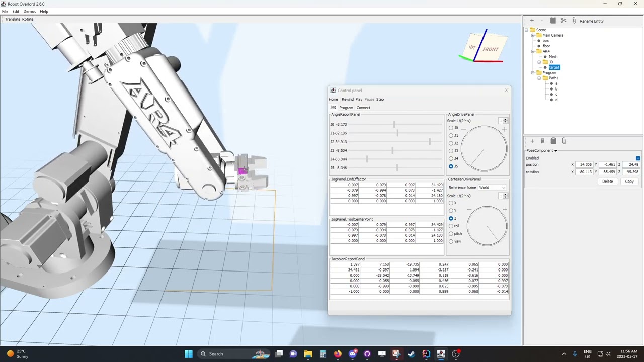Collapse the Scene tree node

(x=527, y=30)
